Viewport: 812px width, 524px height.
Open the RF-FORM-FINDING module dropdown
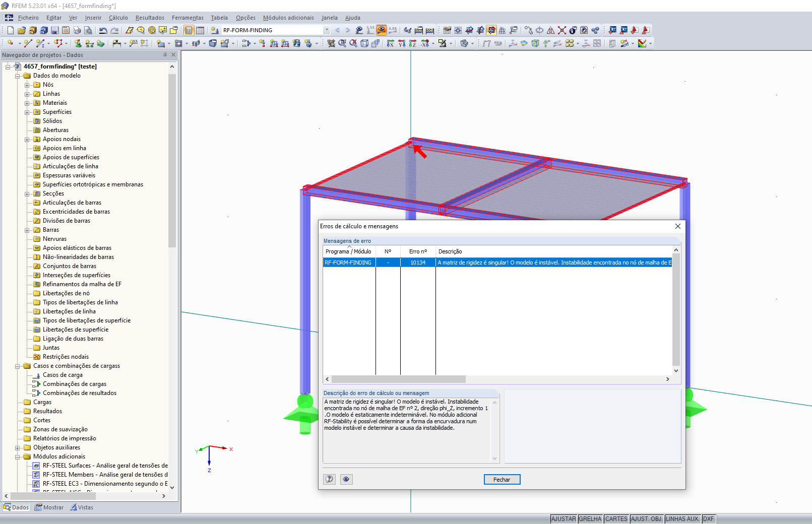point(327,30)
